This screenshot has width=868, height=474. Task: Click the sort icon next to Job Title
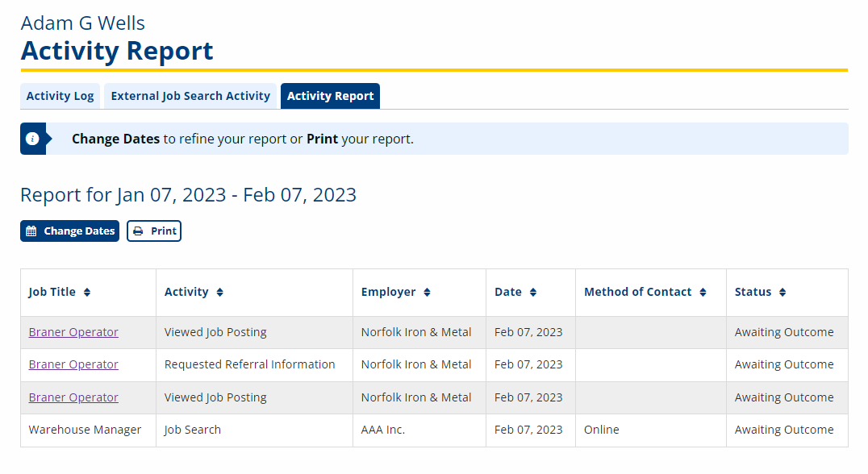[86, 292]
